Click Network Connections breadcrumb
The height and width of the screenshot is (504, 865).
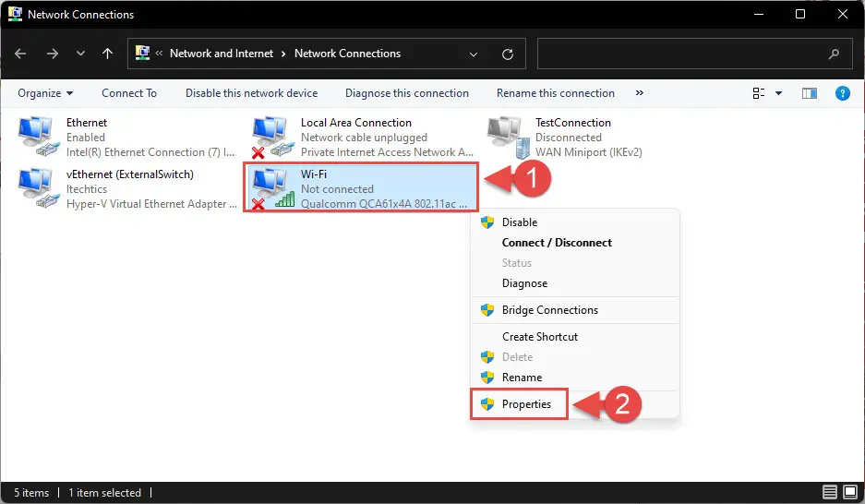click(347, 54)
